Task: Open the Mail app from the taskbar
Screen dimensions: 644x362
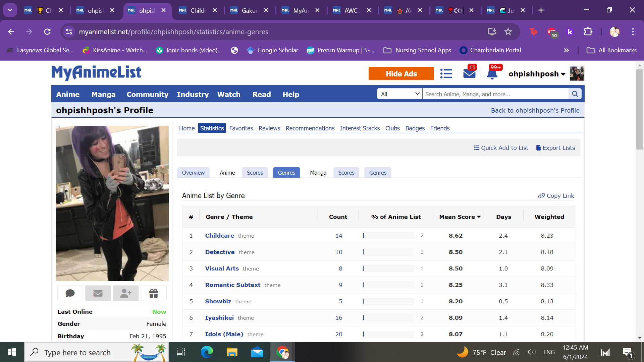Action: tap(257, 352)
